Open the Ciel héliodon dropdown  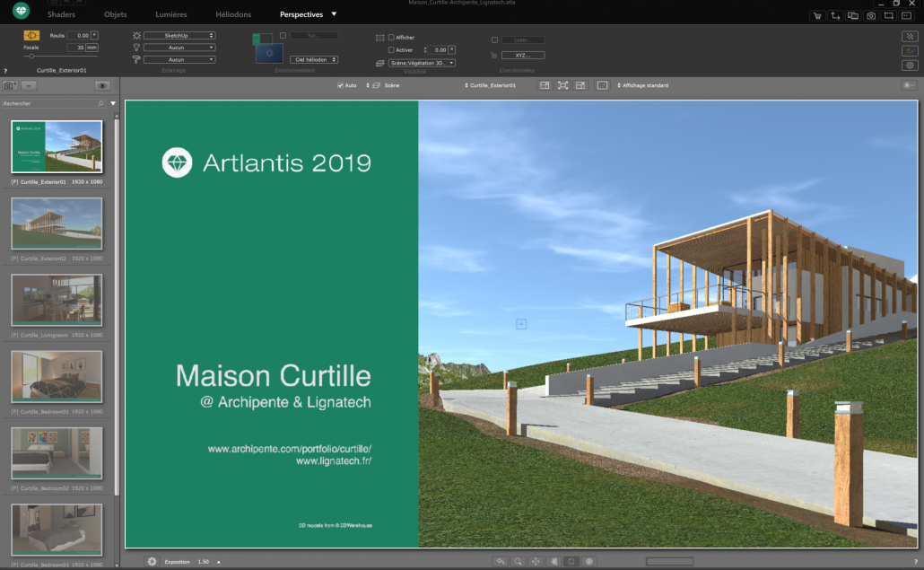coord(314,59)
